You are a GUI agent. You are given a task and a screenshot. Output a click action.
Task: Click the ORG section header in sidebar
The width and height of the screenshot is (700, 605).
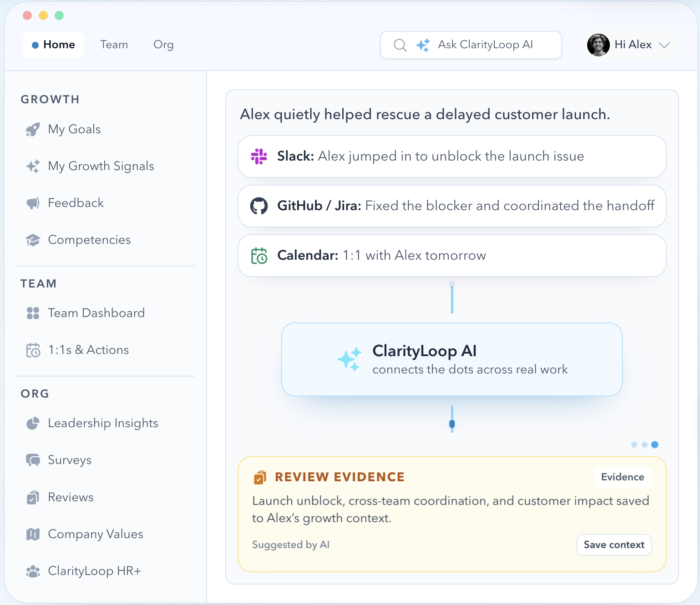tap(35, 394)
